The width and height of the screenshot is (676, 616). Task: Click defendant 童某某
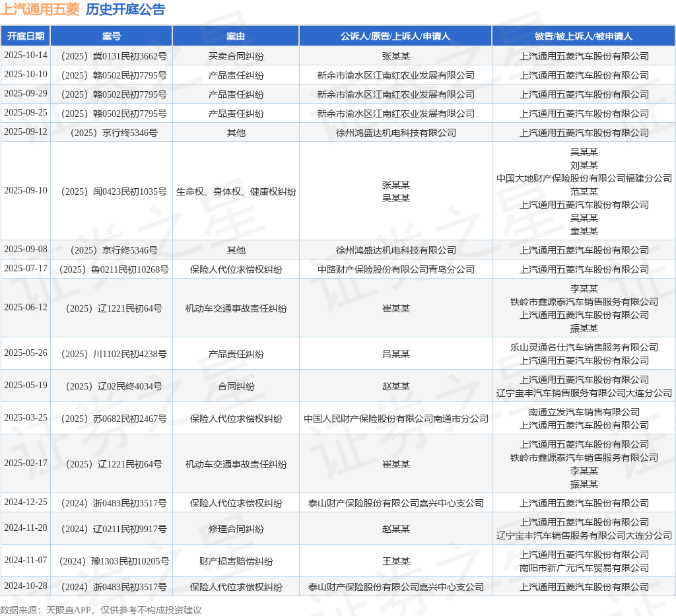point(584,231)
